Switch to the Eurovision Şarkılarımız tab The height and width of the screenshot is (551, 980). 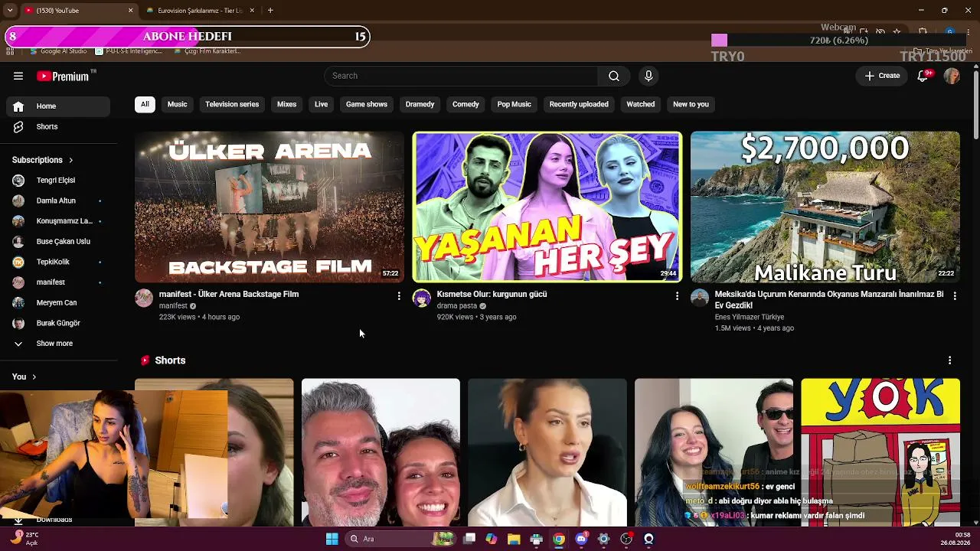(200, 11)
